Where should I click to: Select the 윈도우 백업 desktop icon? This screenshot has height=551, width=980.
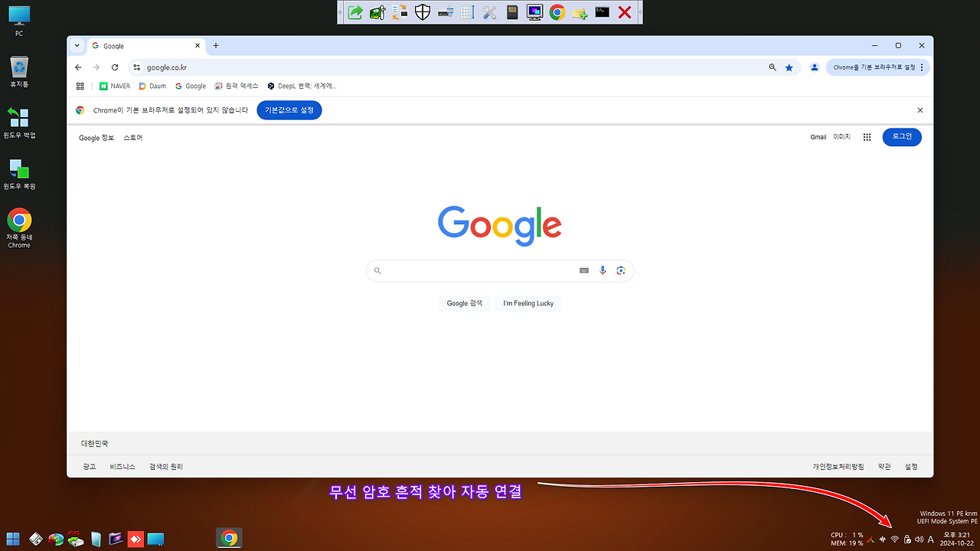19,122
